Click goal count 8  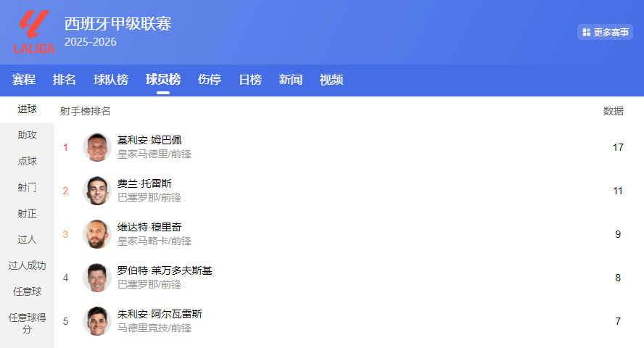(618, 278)
